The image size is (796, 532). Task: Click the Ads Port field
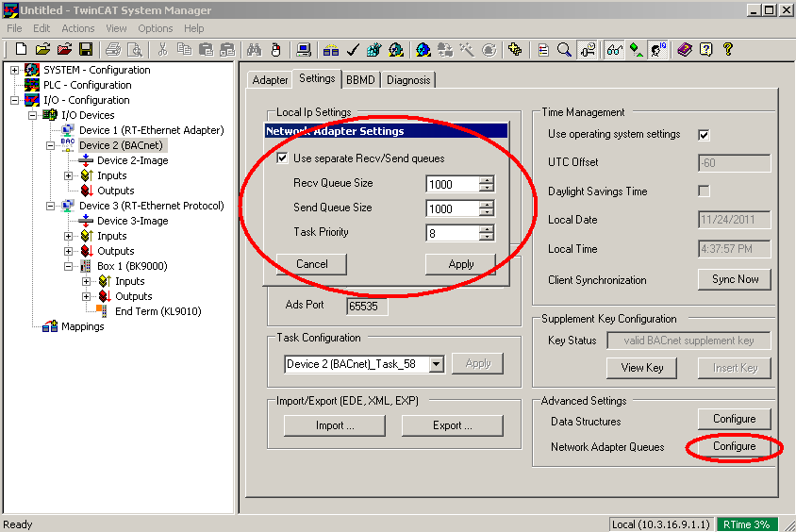coord(367,307)
